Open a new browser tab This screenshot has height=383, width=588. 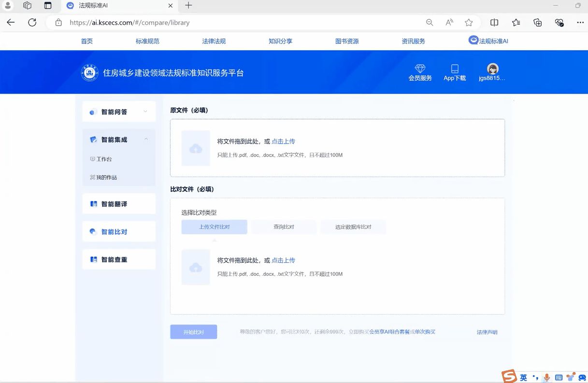188,5
